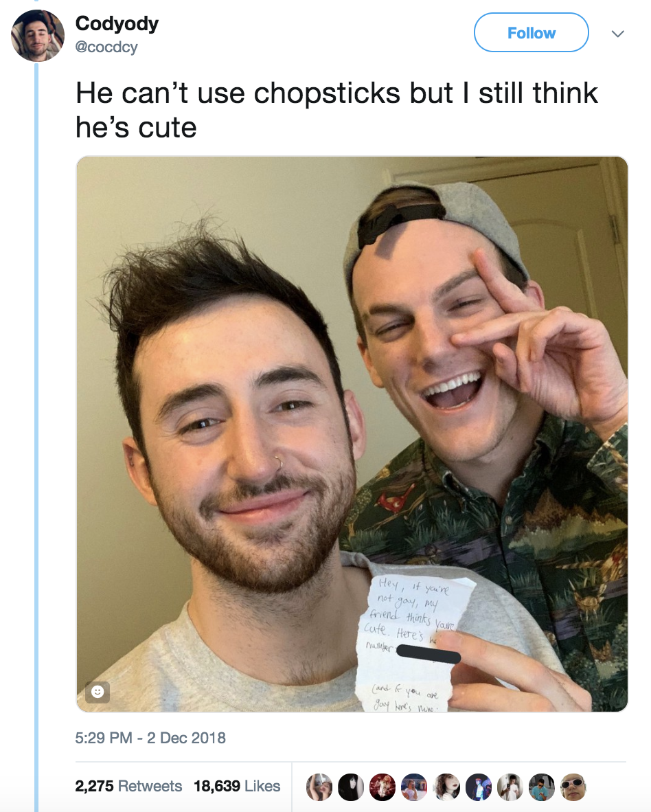The width and height of the screenshot is (651, 812).
Task: Open liker avatar of mirror selfie in white shirt
Action: 510,787
